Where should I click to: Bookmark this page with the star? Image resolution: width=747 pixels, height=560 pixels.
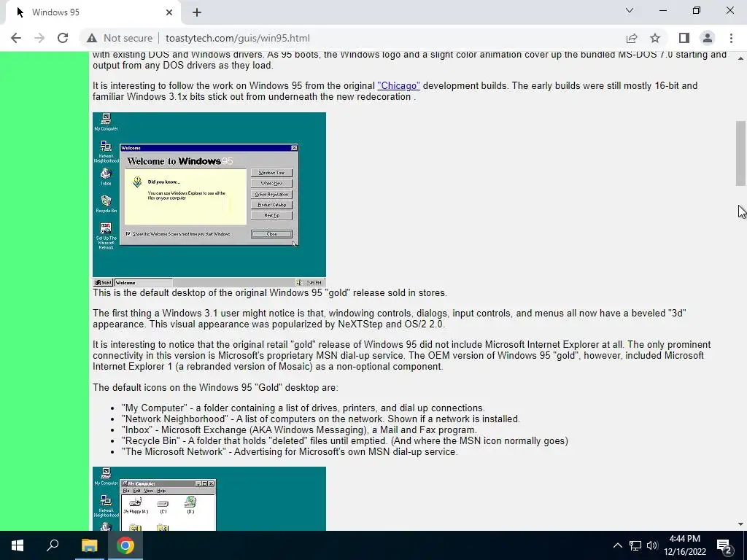655,38
